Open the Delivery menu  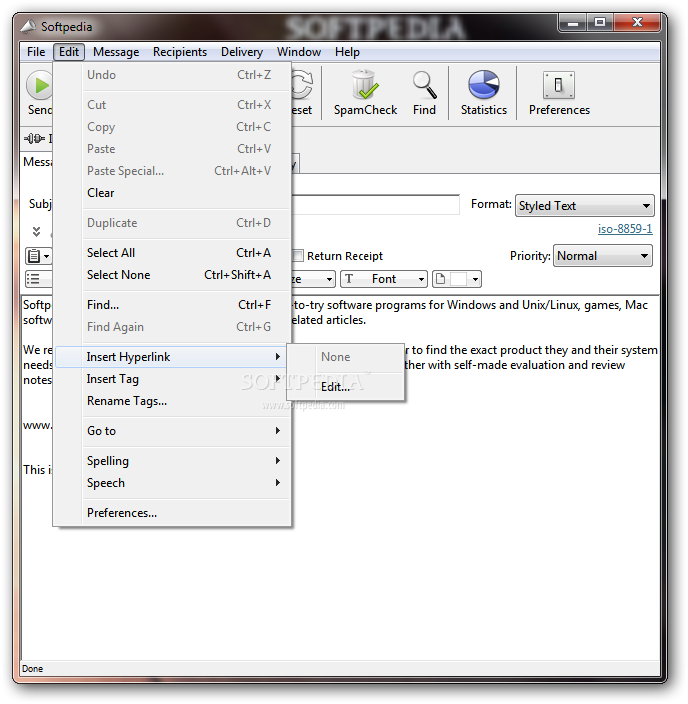pos(242,52)
